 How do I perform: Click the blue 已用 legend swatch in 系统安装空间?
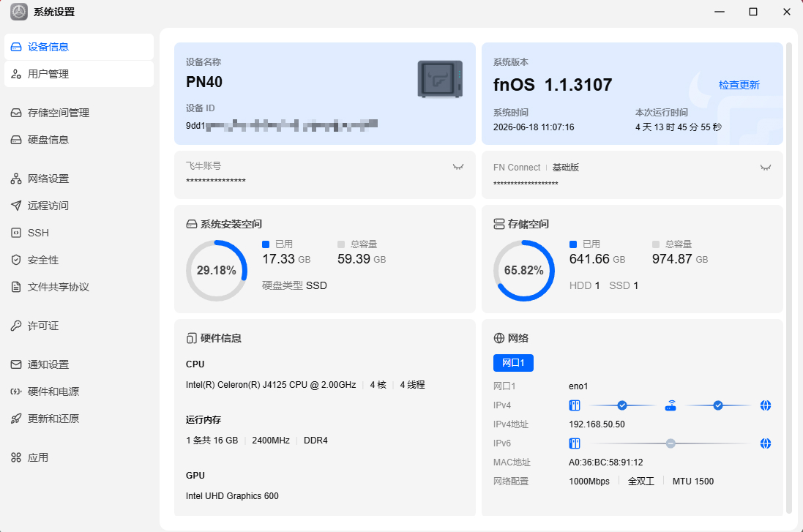coord(266,244)
